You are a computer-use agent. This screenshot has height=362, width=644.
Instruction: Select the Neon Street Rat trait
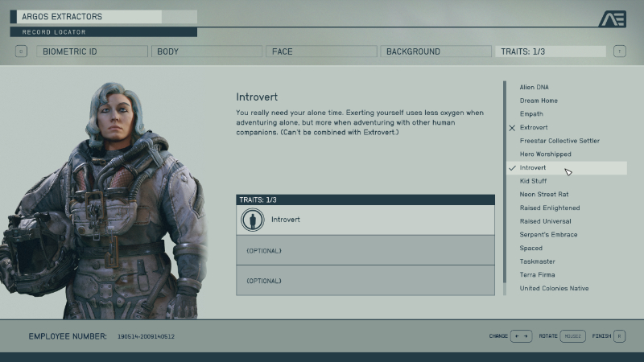pyautogui.click(x=544, y=194)
